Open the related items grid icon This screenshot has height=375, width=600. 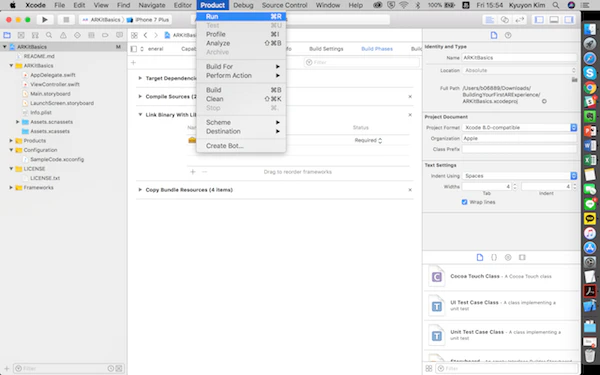pos(134,35)
